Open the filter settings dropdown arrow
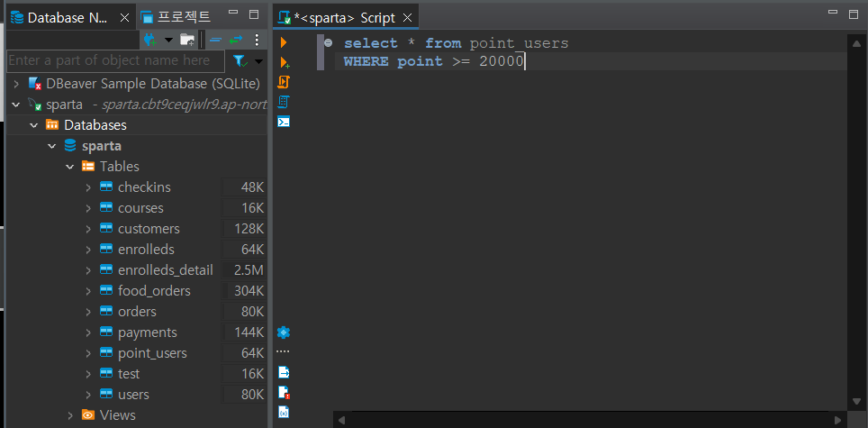Image resolution: width=868 pixels, height=428 pixels. [258, 61]
